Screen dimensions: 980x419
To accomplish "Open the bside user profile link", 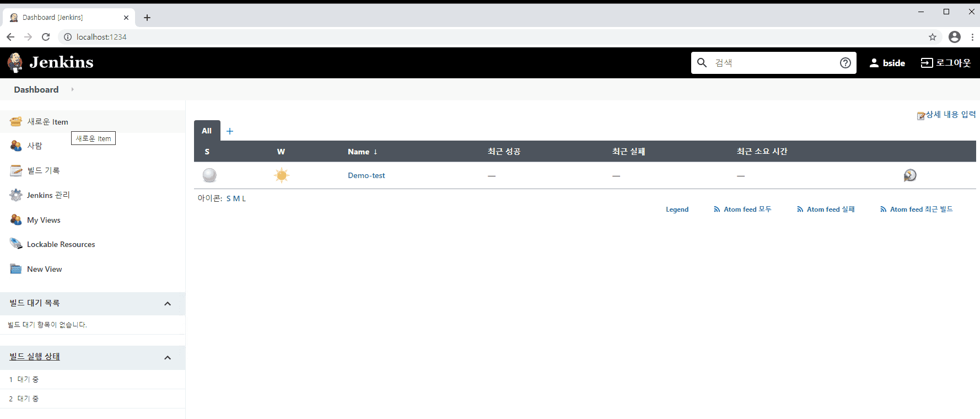I will [x=893, y=63].
